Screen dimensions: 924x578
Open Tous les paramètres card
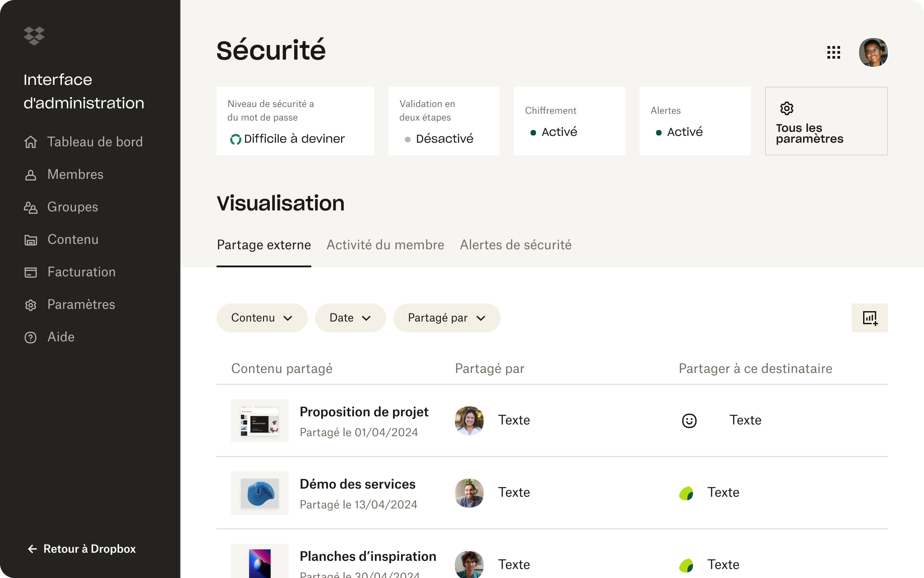click(x=827, y=121)
